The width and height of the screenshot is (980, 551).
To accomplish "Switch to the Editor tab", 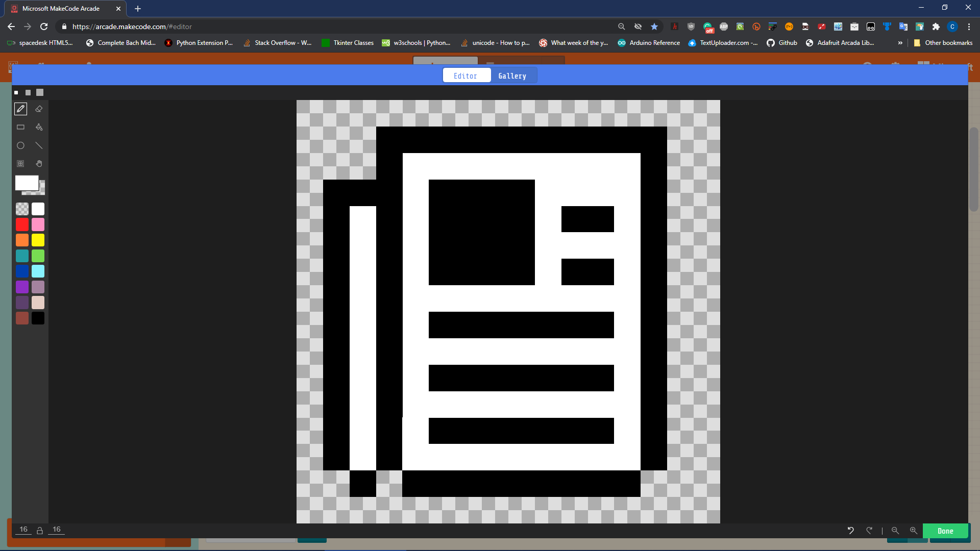I will tap(465, 76).
